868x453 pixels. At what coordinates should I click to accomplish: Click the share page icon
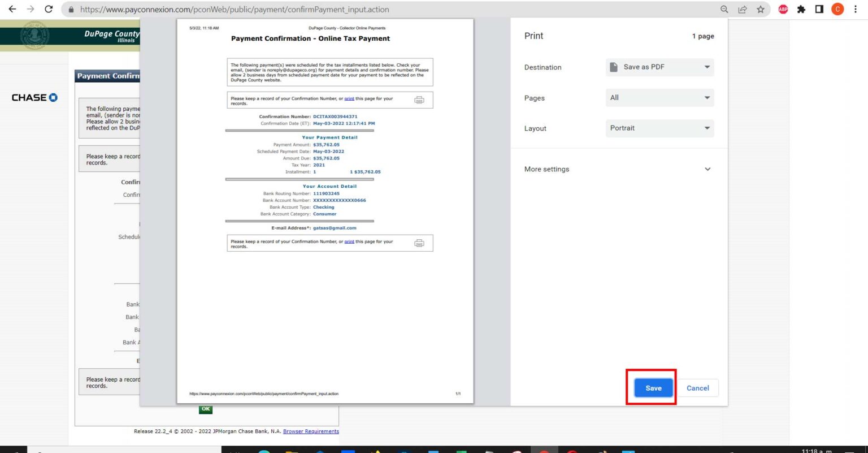742,9
